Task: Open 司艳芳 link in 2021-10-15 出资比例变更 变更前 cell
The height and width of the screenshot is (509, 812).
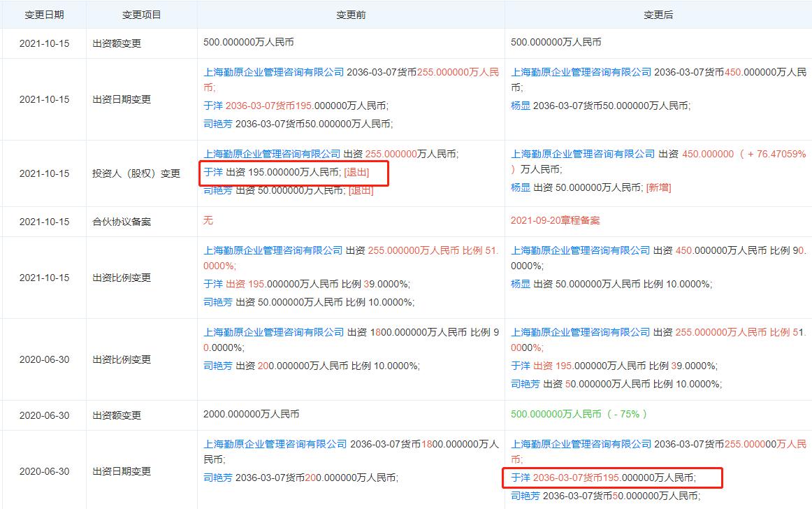Action: tap(217, 302)
